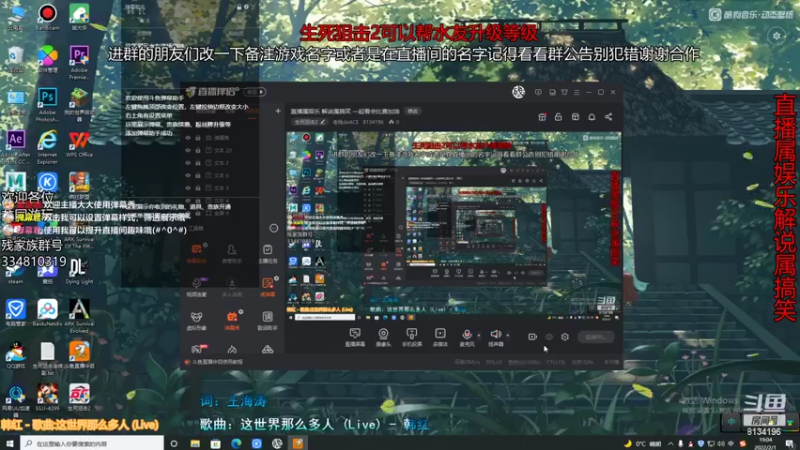Toggle visibility of the 文本 20 source
Screen dimensions: 800x450
tap(188, 151)
